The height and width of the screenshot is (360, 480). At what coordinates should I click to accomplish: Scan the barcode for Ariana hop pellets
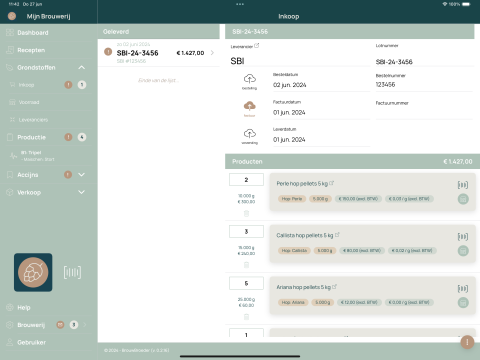point(463,288)
